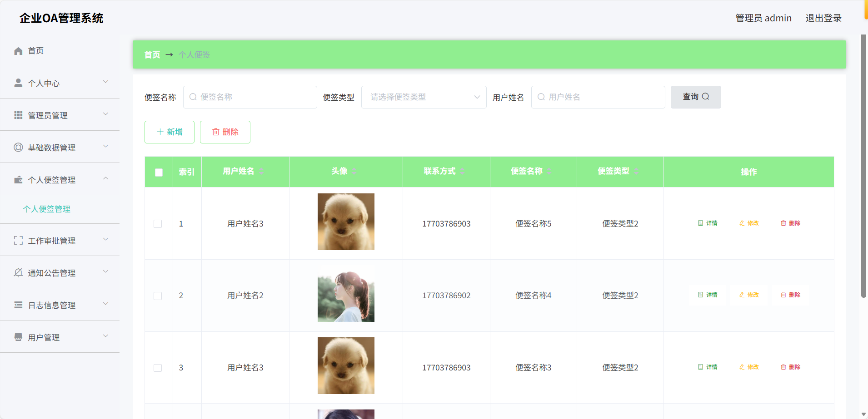Image resolution: width=868 pixels, height=419 pixels.
Task: Expand the 个人中心 menu chevron
Action: [x=105, y=82]
